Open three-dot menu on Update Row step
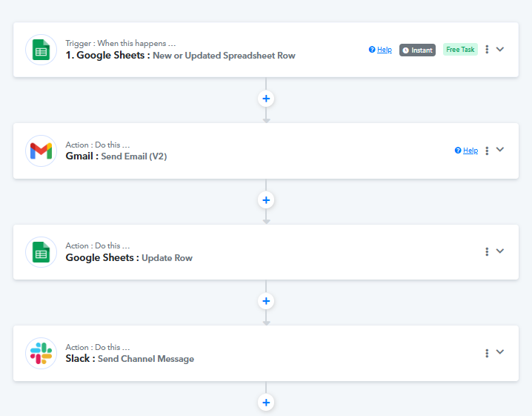532x416 pixels. pos(487,251)
